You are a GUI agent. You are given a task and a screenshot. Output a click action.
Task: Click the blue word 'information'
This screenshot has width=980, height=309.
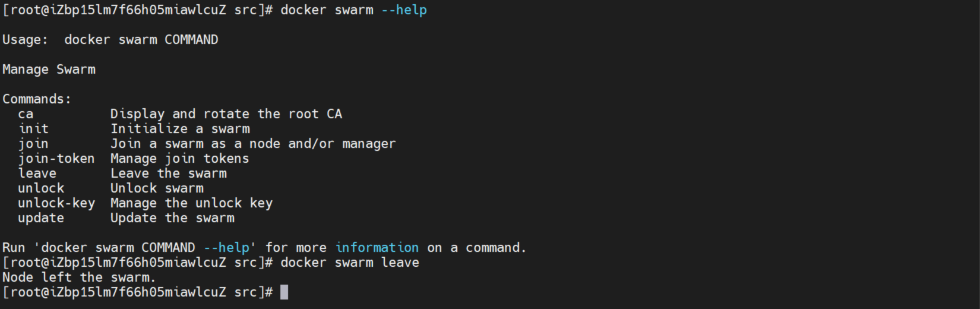point(377,248)
